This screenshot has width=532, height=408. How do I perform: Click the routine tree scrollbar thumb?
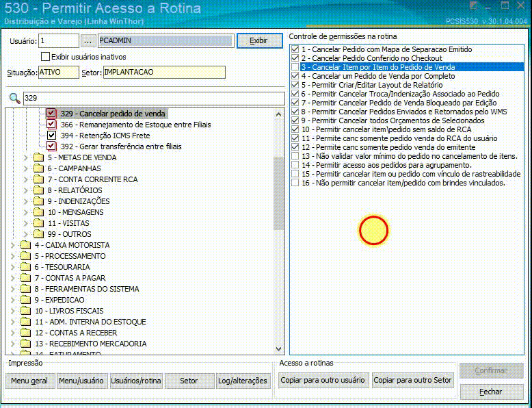(278, 194)
